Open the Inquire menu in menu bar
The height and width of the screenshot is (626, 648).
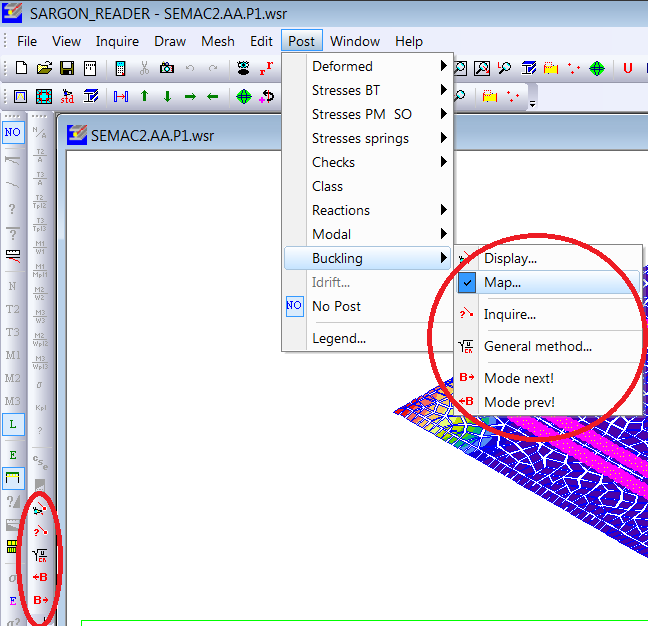[117, 41]
